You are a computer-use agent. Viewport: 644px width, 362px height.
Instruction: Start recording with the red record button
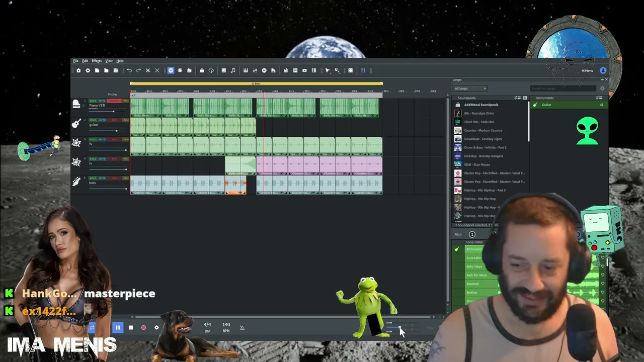[x=143, y=328]
